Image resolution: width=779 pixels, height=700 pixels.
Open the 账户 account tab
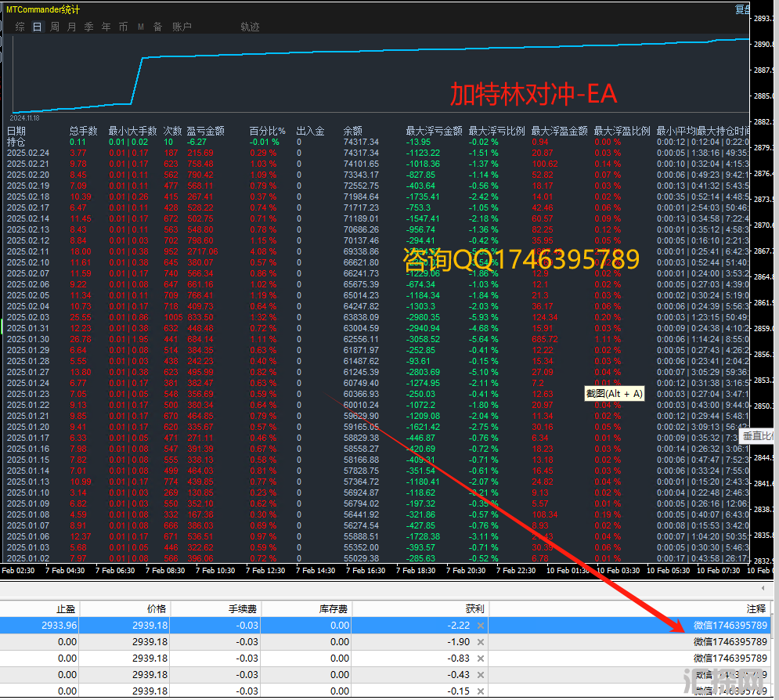coord(182,27)
